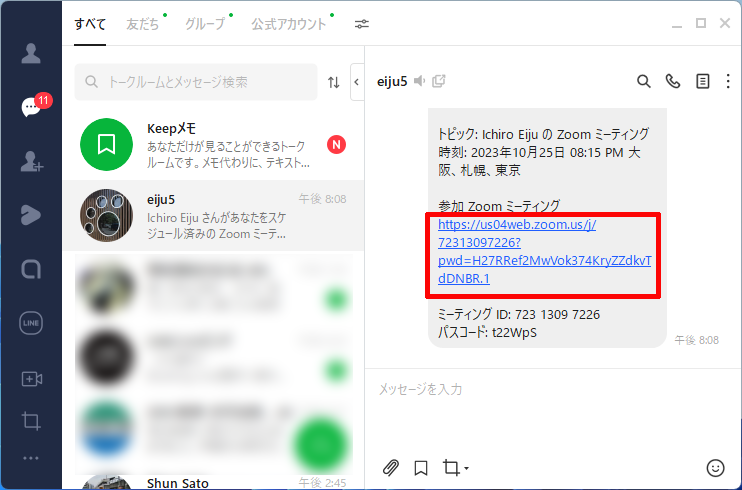Click the LINE services icon in sidebar
The image size is (742, 490).
(x=31, y=323)
